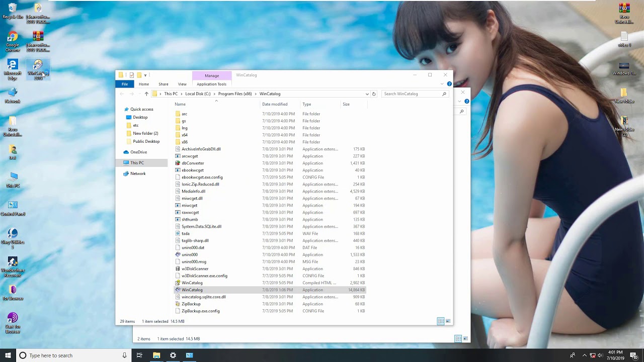The image size is (644, 362).
Task: Select the Network desktop icon
Action: tap(13, 96)
